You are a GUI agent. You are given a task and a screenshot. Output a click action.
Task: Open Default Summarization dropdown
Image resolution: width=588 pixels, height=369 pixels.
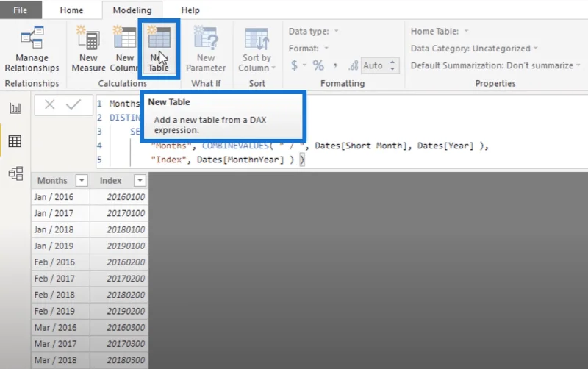495,65
